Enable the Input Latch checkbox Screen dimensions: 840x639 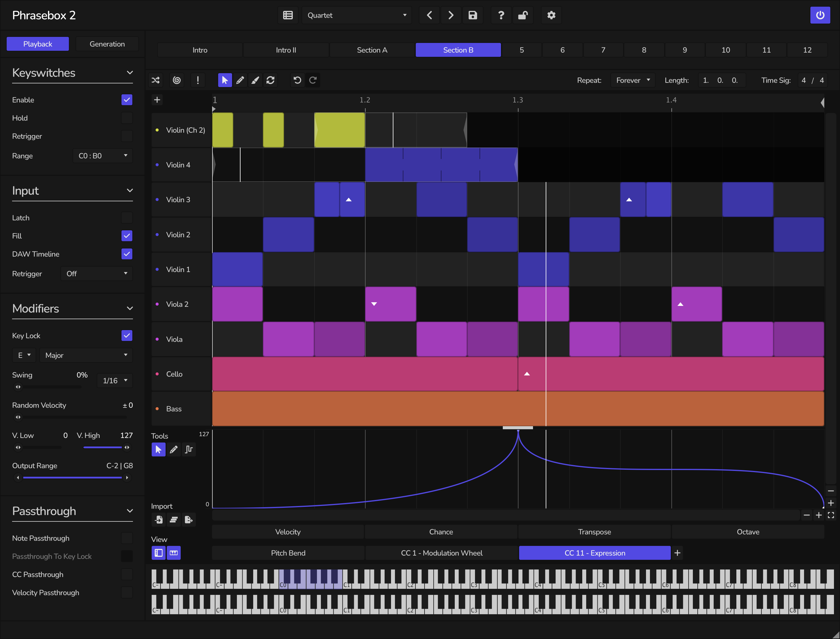127,218
